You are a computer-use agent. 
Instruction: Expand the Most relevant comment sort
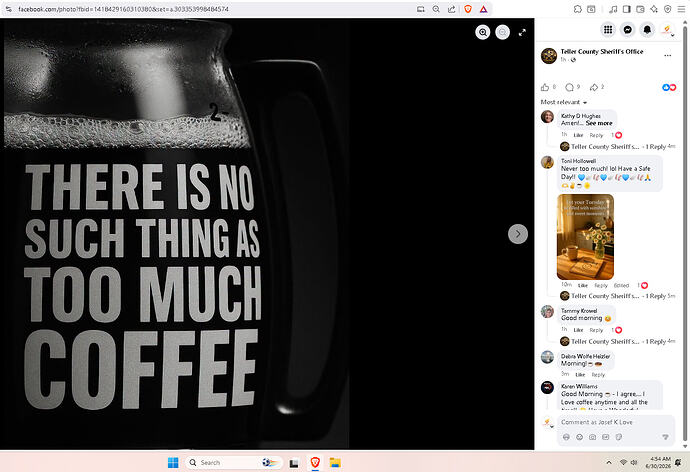coord(564,102)
